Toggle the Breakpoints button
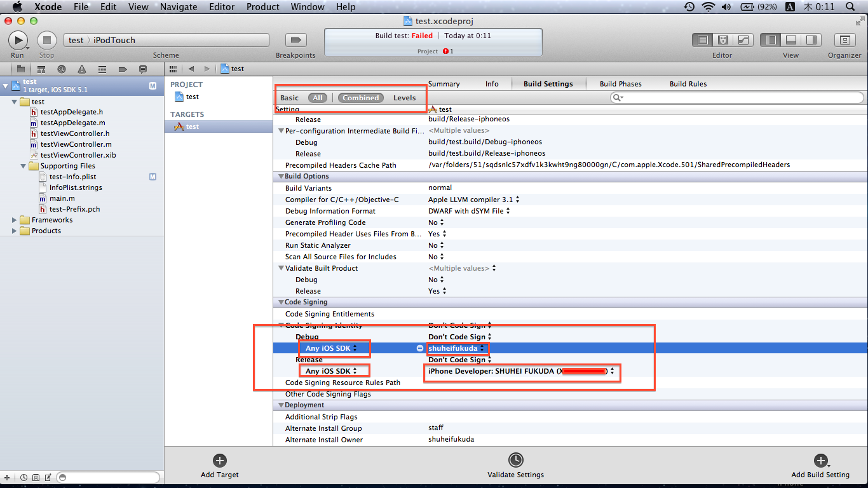The width and height of the screenshot is (868, 488). (x=295, y=40)
